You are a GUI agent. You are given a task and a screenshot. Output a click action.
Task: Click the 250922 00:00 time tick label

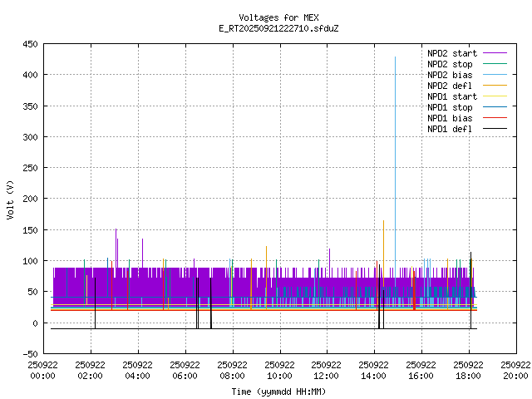tap(43, 369)
